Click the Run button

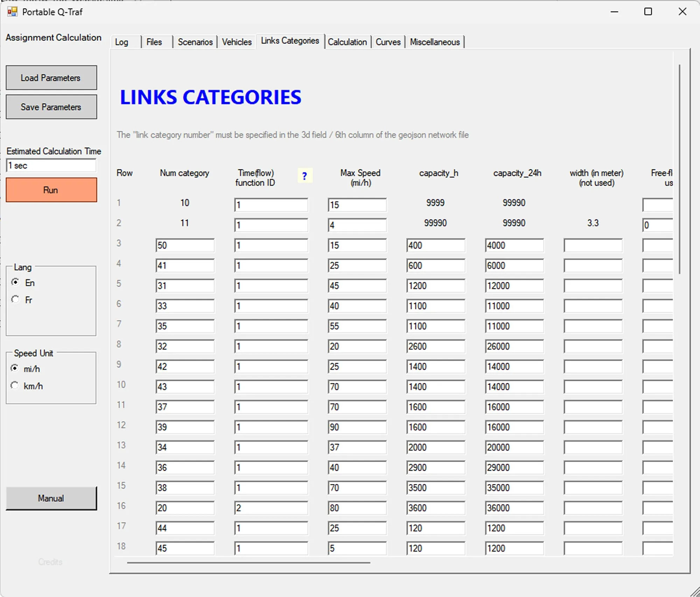pos(51,190)
